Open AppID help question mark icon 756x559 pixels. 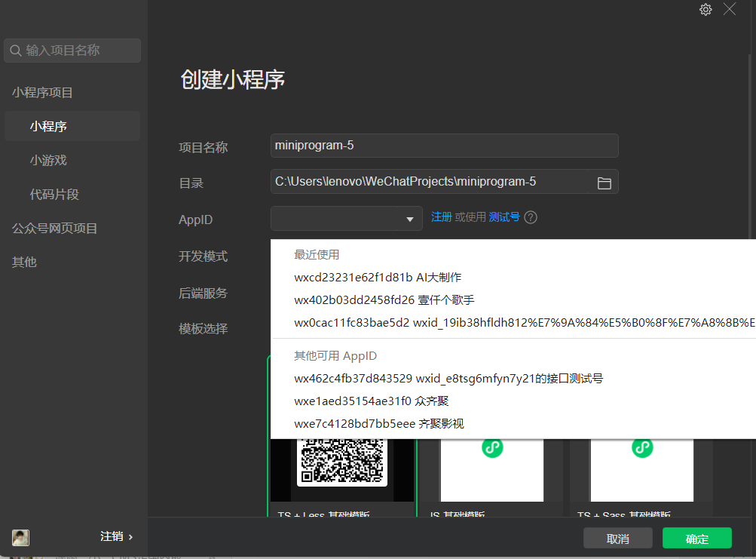pyautogui.click(x=531, y=217)
